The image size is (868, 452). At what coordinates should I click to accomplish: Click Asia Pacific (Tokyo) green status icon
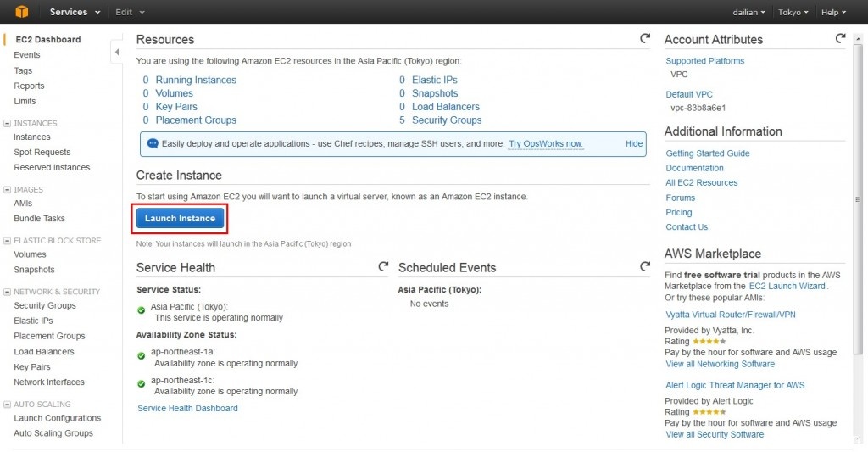[142, 310]
